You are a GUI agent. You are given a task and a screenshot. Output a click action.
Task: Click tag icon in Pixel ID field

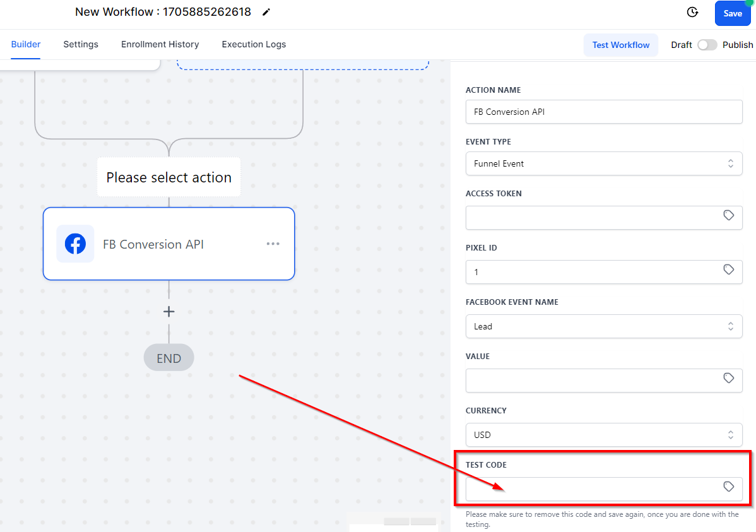click(x=728, y=269)
